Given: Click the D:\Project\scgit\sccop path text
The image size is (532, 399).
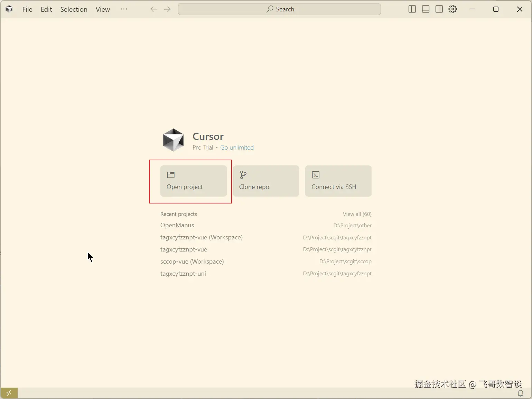Looking at the screenshot, I should click(x=345, y=262).
